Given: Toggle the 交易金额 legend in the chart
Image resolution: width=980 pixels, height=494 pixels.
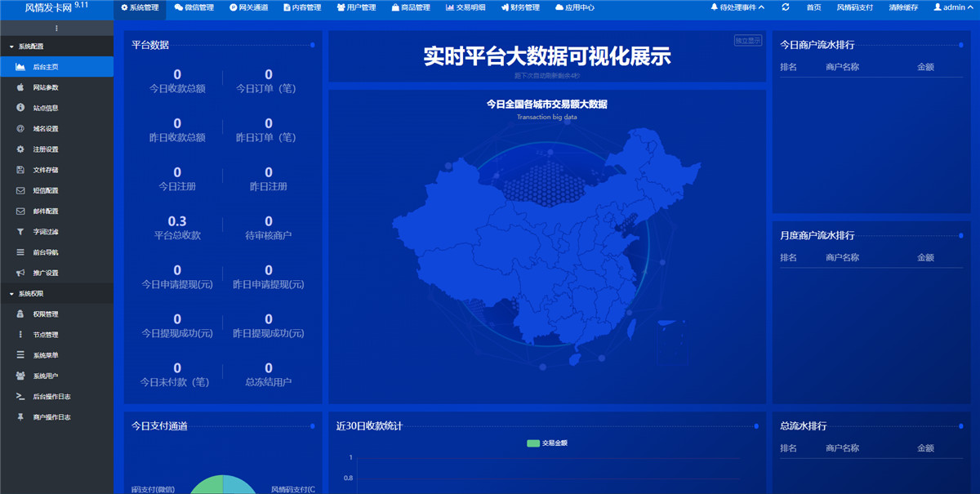Looking at the screenshot, I should [547, 443].
